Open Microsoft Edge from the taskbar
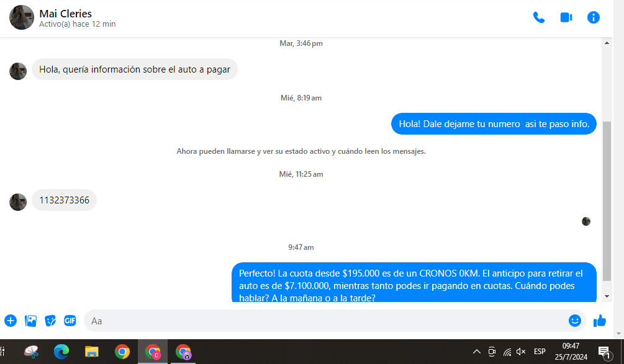624x364 pixels. pyautogui.click(x=61, y=352)
